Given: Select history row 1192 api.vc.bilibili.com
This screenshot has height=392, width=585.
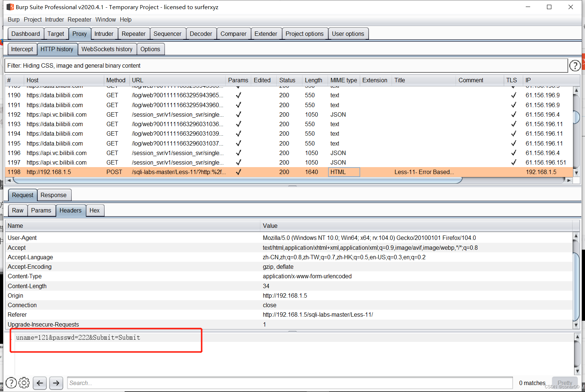Looking at the screenshot, I should [x=289, y=114].
